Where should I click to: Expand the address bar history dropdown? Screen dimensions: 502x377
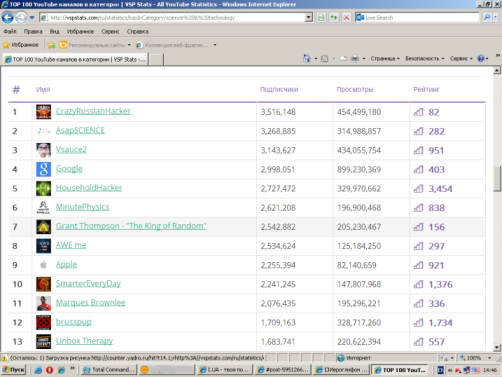click(309, 18)
